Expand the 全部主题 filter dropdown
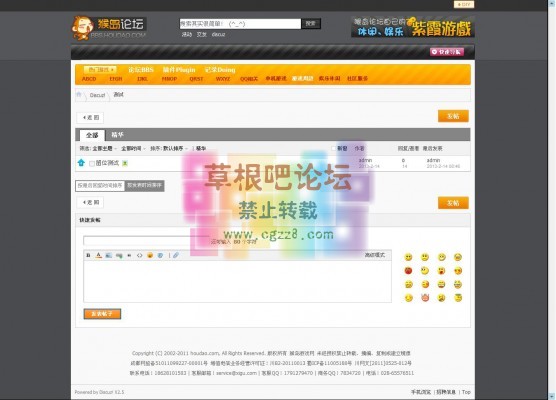This screenshot has width=556, height=400. (x=105, y=148)
